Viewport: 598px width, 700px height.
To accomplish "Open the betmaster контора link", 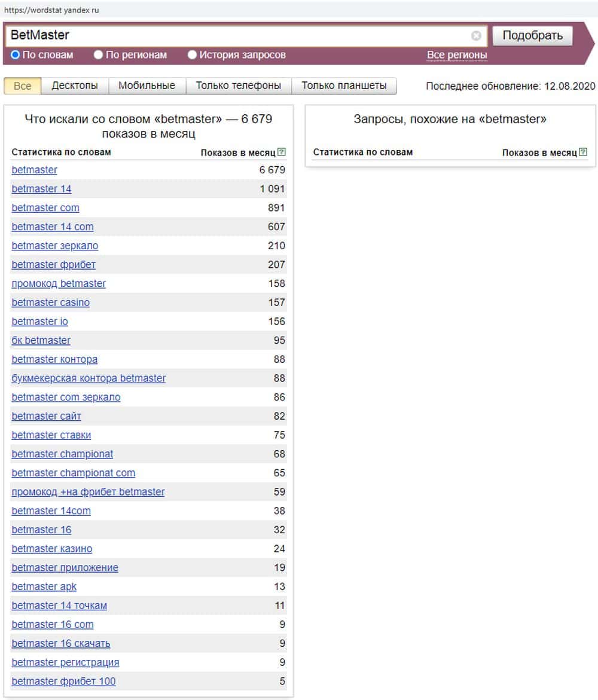I will [54, 359].
